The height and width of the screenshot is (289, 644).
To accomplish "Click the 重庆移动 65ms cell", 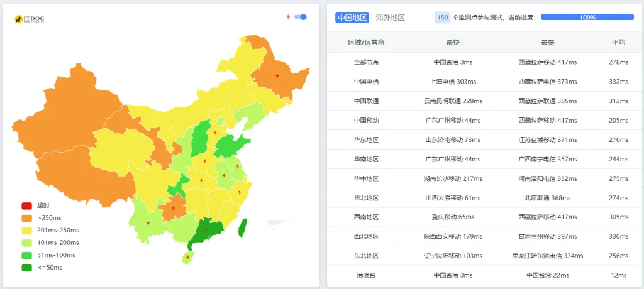I will tap(453, 217).
